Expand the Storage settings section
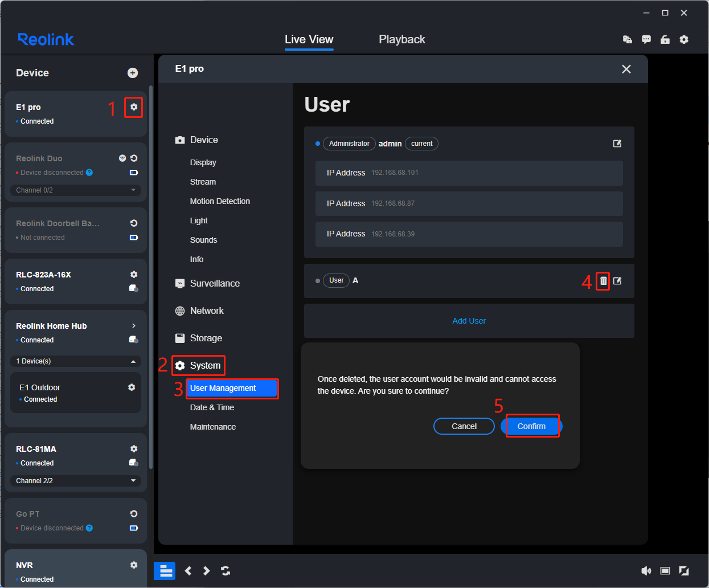Screen dimensions: 709x588 click(198, 338)
